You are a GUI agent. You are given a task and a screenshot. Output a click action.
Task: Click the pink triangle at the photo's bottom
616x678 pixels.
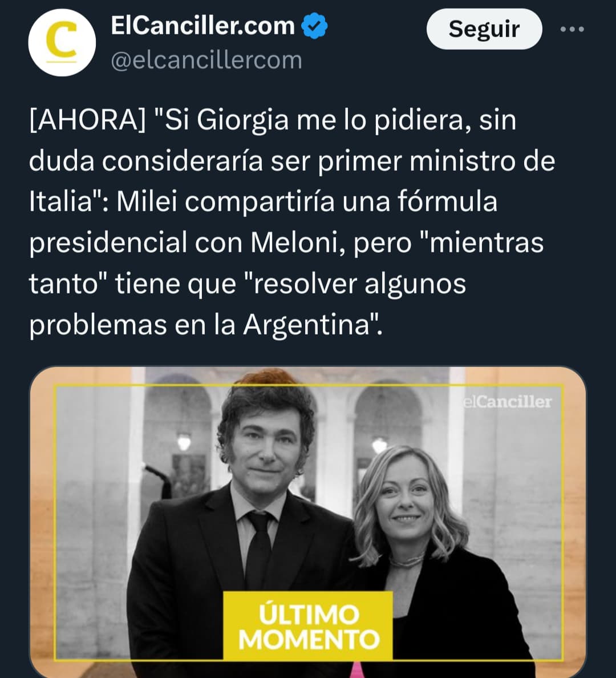356,669
